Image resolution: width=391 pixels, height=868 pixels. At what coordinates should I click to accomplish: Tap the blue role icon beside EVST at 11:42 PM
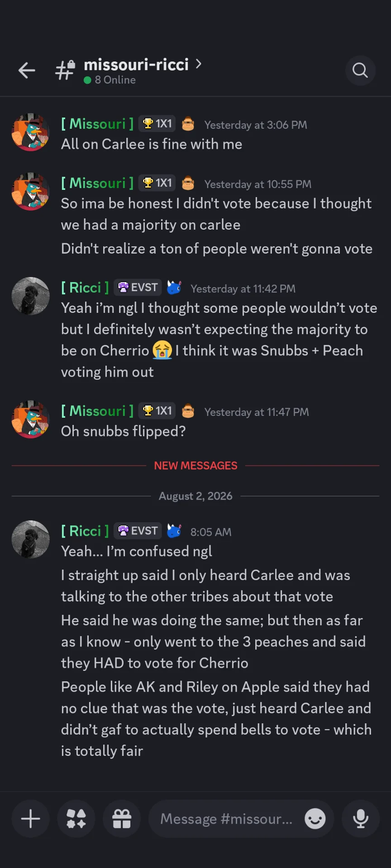pyautogui.click(x=174, y=288)
